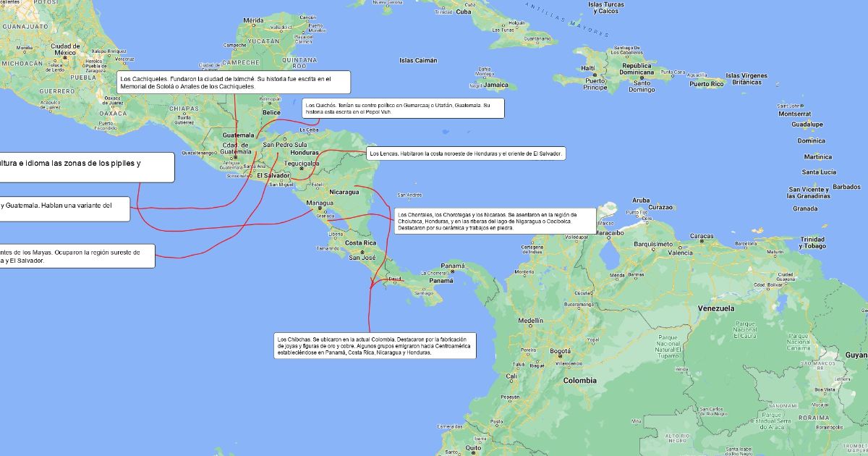Select the partially visible pipiles text box
Viewport: 868px width, 456px height.
tap(87, 167)
